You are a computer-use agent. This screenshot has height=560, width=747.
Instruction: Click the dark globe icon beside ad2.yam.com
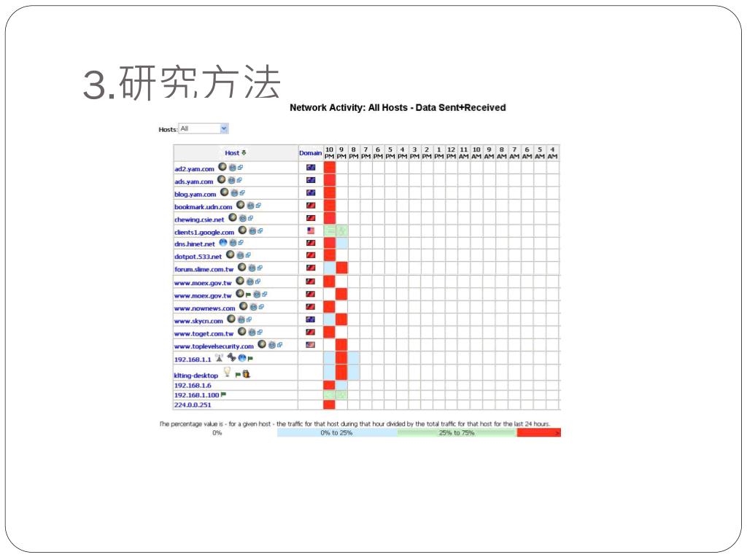[x=222, y=167]
